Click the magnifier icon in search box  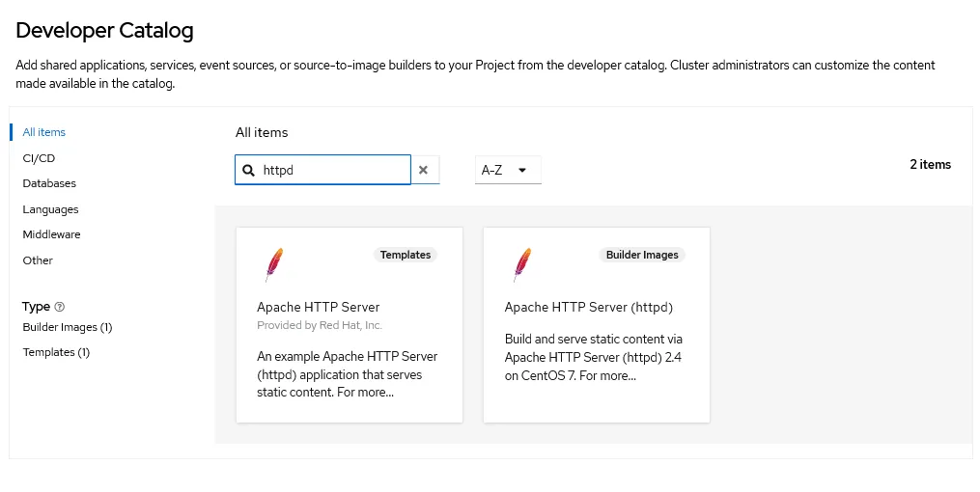point(248,171)
